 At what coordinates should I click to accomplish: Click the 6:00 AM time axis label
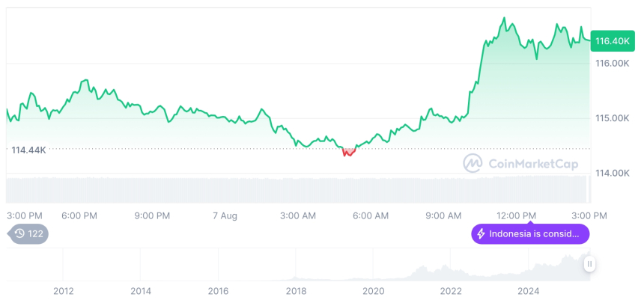(370, 215)
